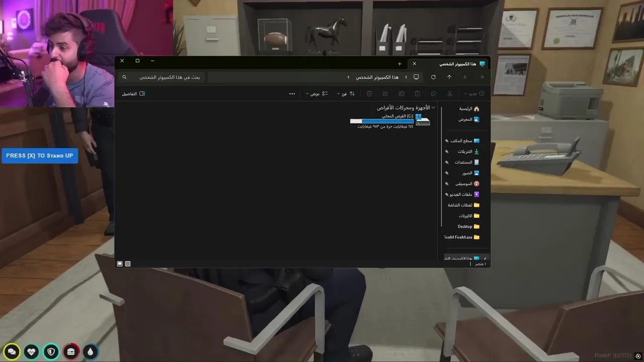
Task: Switch to details list view in status bar
Action: [x=128, y=263]
